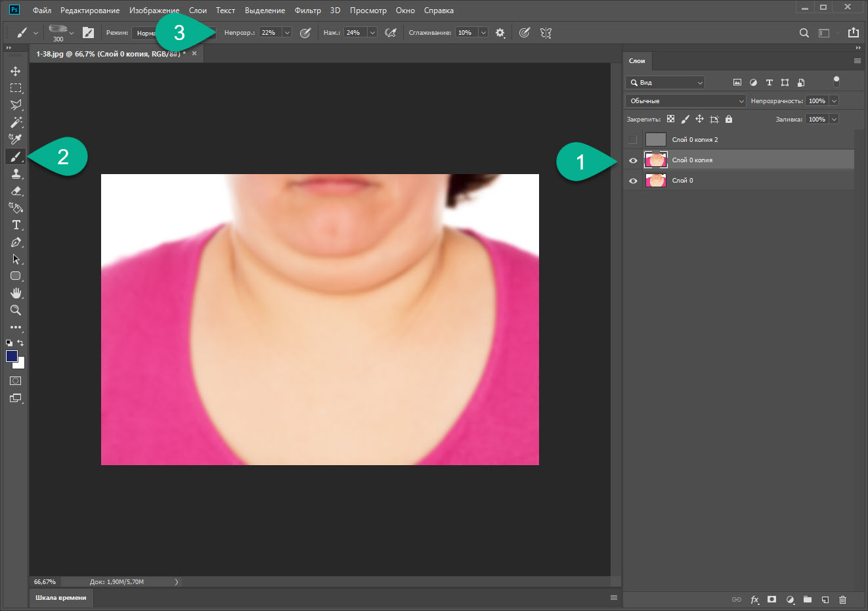Viewport: 868px width, 611px height.
Task: Filter layers by smart objects icon
Action: coord(801,82)
